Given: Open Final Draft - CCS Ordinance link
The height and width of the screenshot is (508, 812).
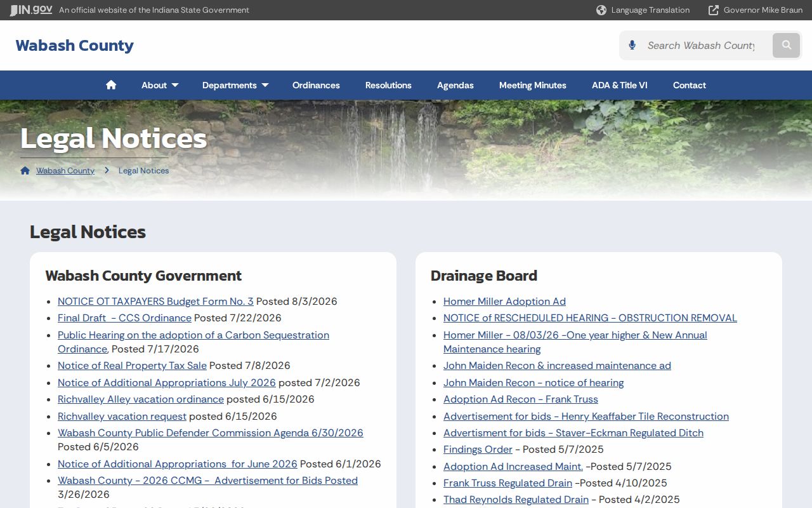Looking at the screenshot, I should point(124,318).
